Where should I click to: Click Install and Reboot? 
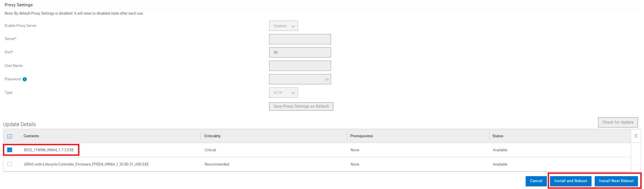coord(571,181)
